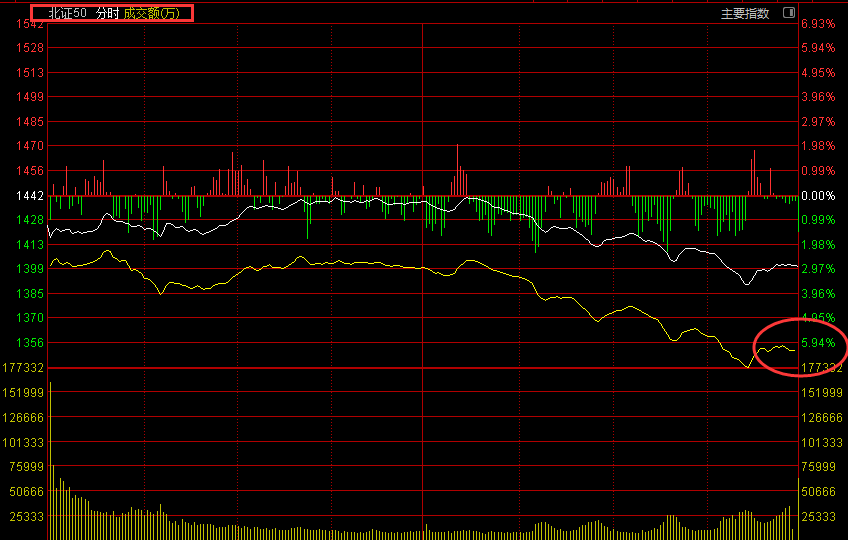The width and height of the screenshot is (848, 540).
Task: Click the 1456 price axis label
Action: [30, 170]
